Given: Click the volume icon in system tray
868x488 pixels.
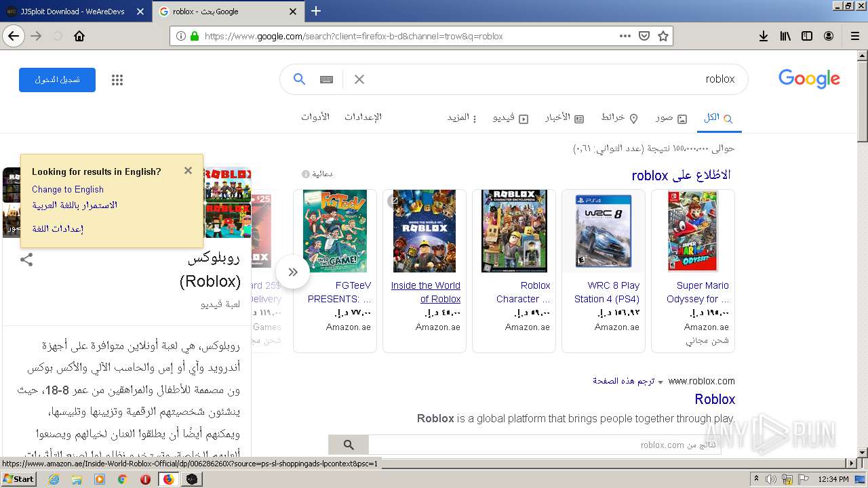Looking at the screenshot, I should 771,479.
